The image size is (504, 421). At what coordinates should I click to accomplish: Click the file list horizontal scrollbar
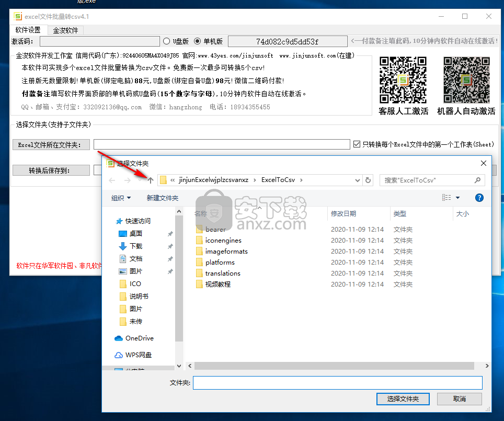tap(334, 366)
